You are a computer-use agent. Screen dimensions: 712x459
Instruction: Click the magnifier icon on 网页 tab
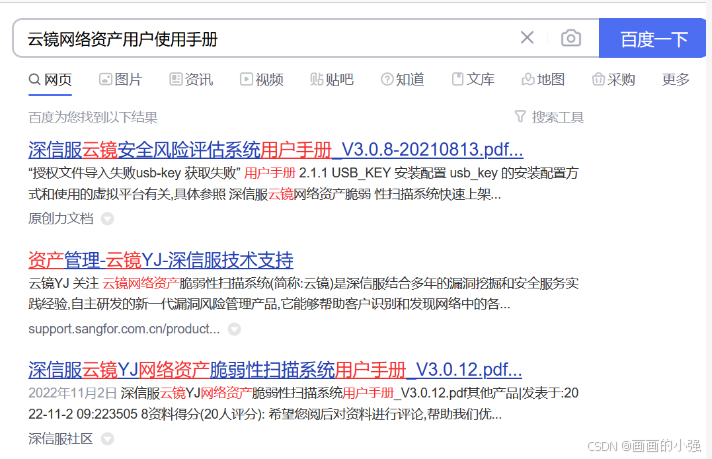(x=35, y=80)
